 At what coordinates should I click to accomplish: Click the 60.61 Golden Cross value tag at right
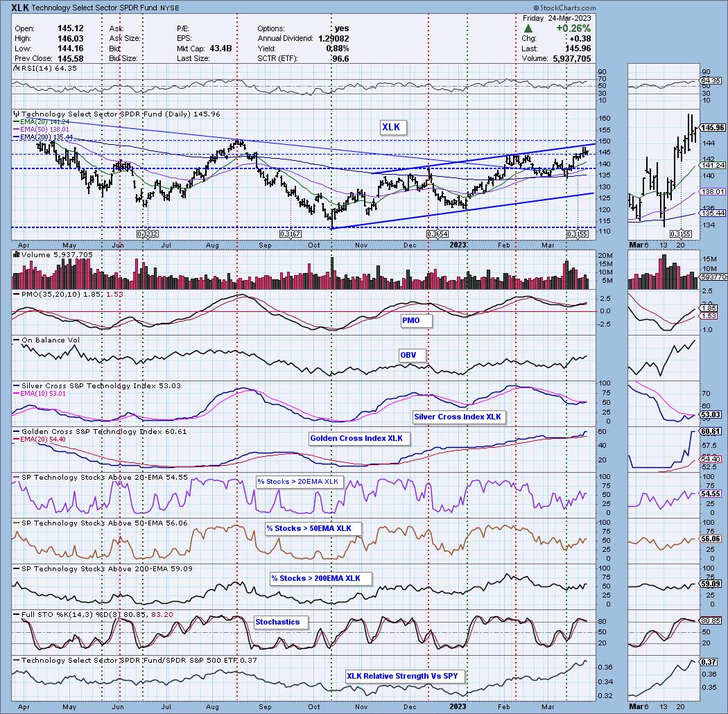pos(711,431)
